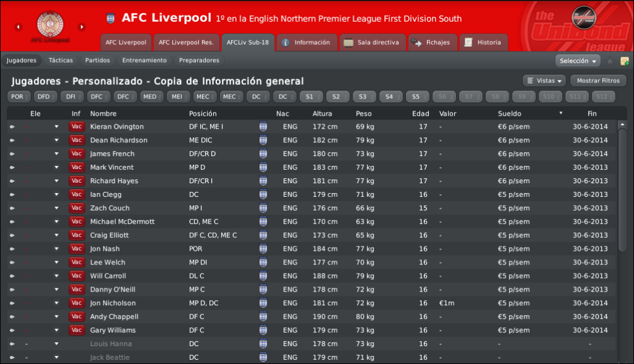Open the Tácticas sub-tab
Screen dimensions: 634x364
point(61,60)
